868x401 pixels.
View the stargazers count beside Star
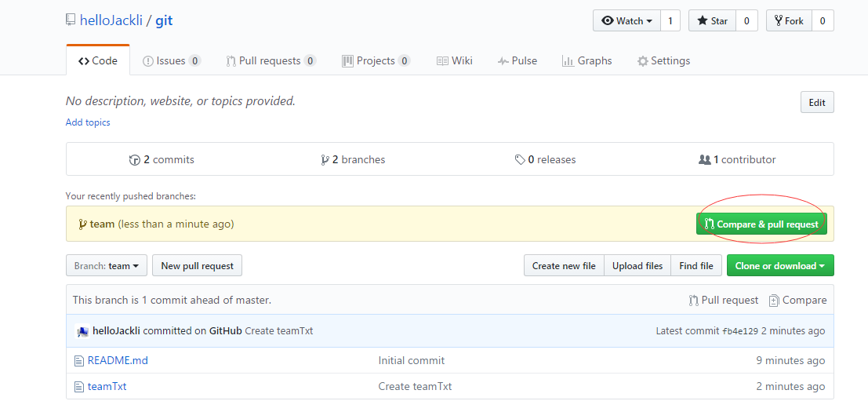click(746, 21)
